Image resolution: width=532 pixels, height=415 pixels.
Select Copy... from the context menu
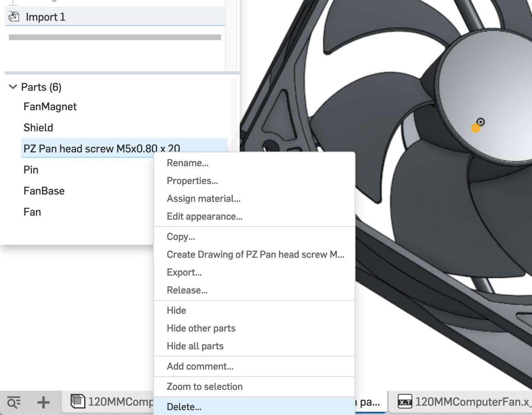[181, 237]
